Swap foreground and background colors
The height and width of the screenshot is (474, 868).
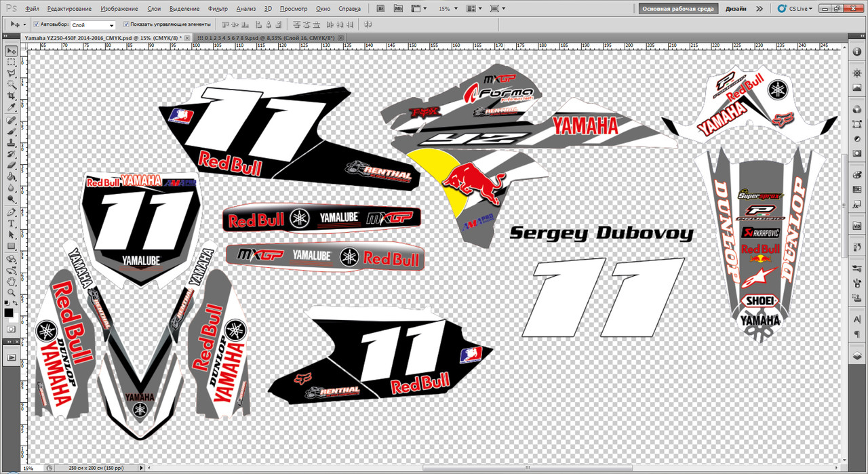(16, 302)
